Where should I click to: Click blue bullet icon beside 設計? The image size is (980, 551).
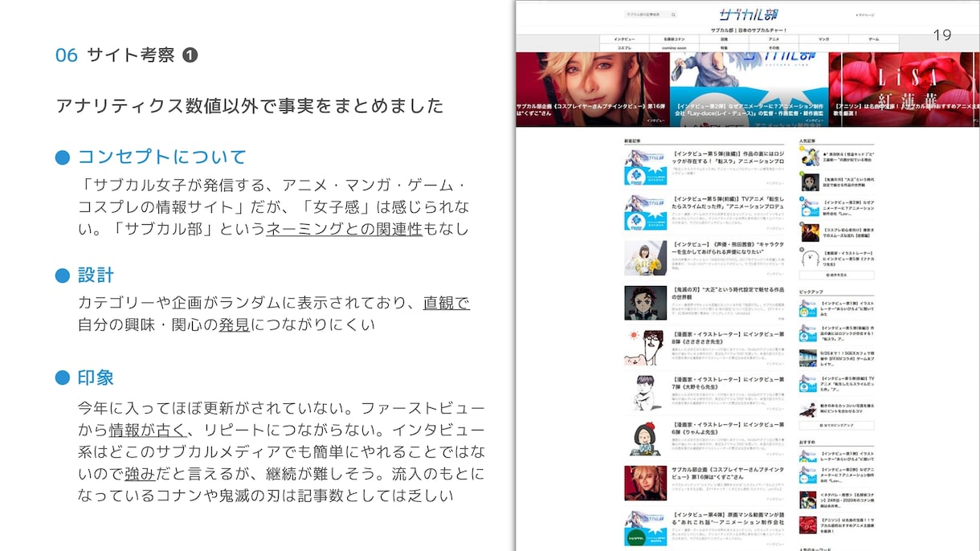point(63,275)
